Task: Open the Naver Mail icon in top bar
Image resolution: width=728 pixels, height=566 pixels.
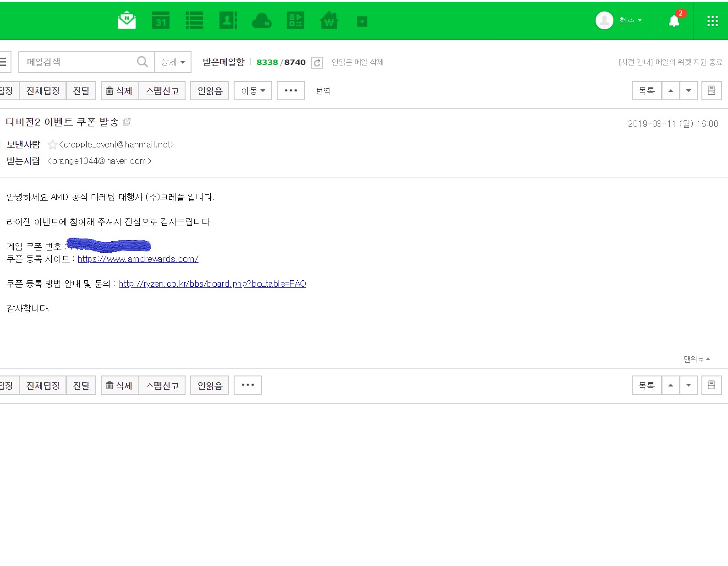Action: coord(126,21)
